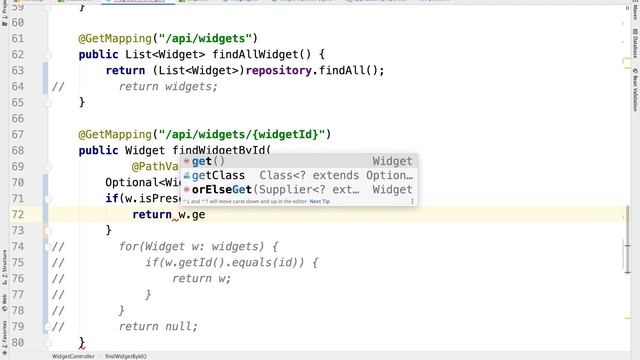This screenshot has height=360, width=640.
Task: Click 'if(w.getId().equals(id))' comment line
Action: 231,262
